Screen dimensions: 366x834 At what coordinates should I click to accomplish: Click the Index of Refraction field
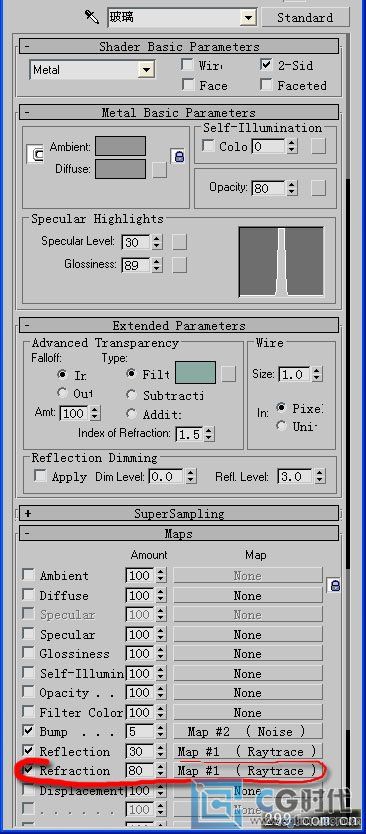click(189, 434)
